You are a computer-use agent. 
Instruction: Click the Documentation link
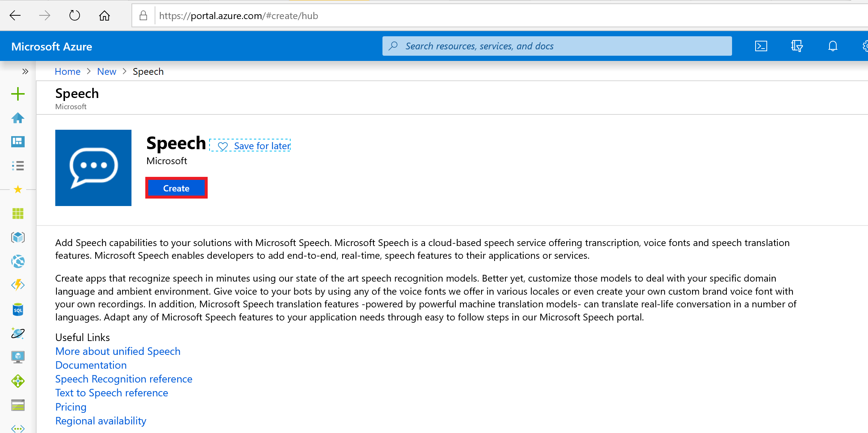(90, 365)
